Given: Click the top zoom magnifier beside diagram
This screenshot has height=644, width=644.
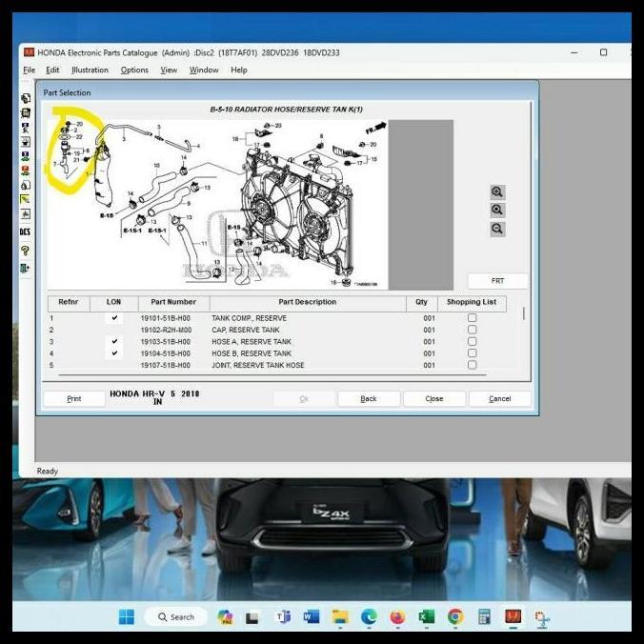Looking at the screenshot, I should click(497, 191).
